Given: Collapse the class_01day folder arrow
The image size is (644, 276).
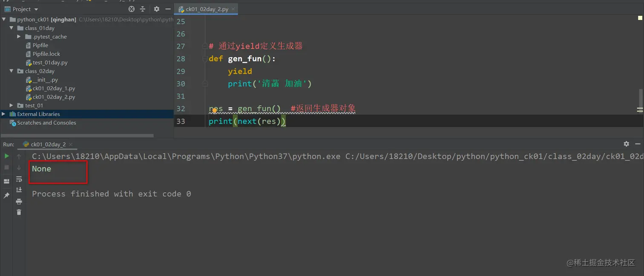Looking at the screenshot, I should [x=12, y=28].
